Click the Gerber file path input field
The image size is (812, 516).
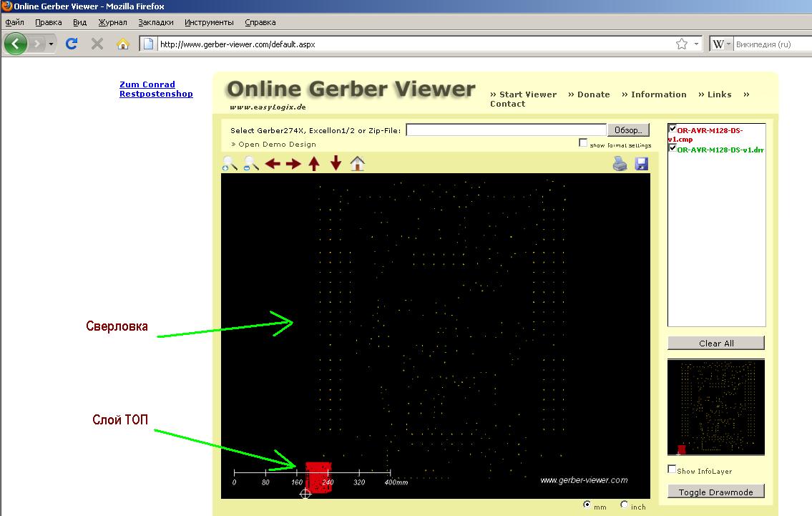(506, 130)
